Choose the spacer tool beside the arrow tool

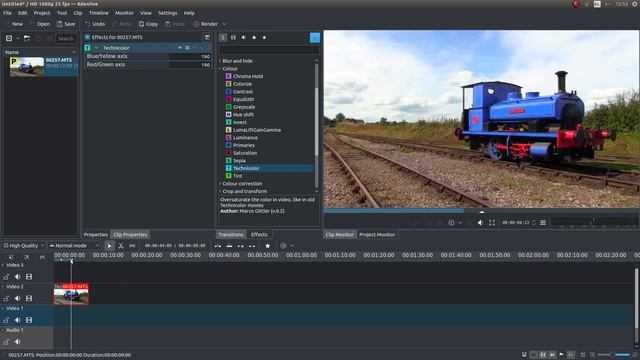[x=132, y=246]
